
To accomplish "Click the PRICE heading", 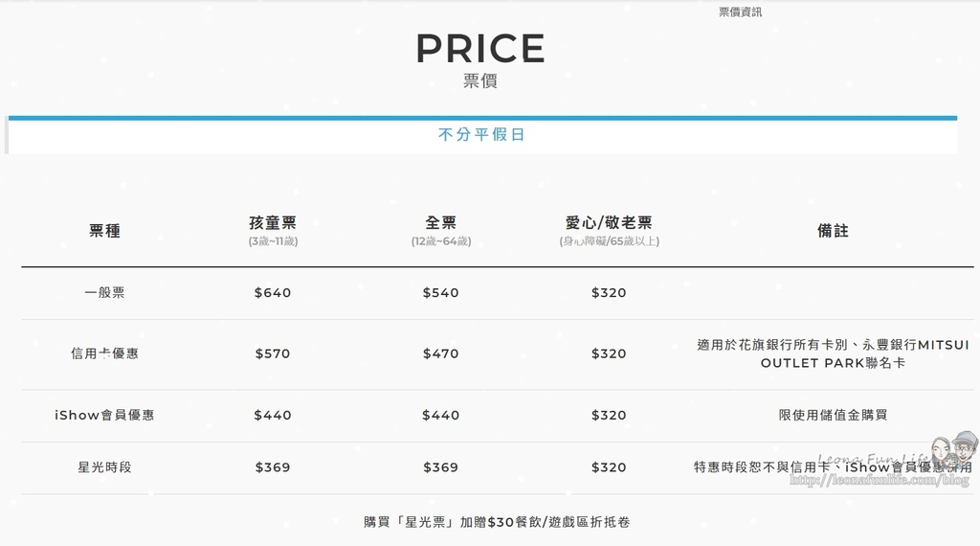I will click(480, 48).
